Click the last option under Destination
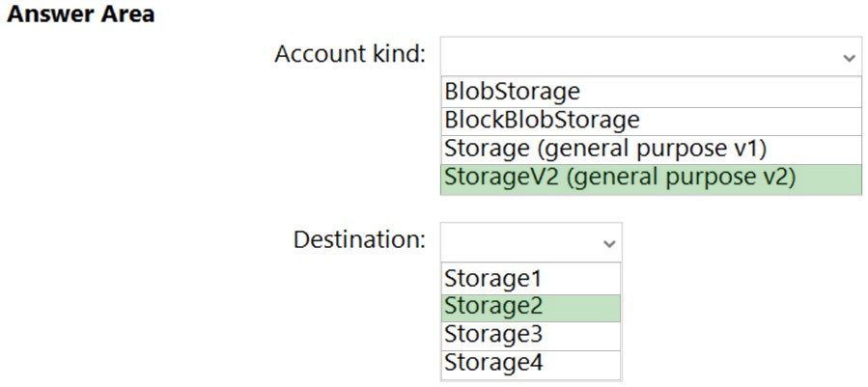 coord(531,364)
